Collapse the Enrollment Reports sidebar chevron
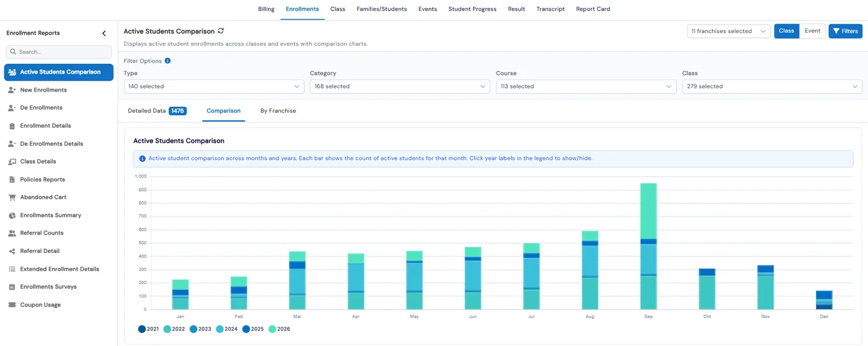This screenshot has width=868, height=346. point(104,33)
